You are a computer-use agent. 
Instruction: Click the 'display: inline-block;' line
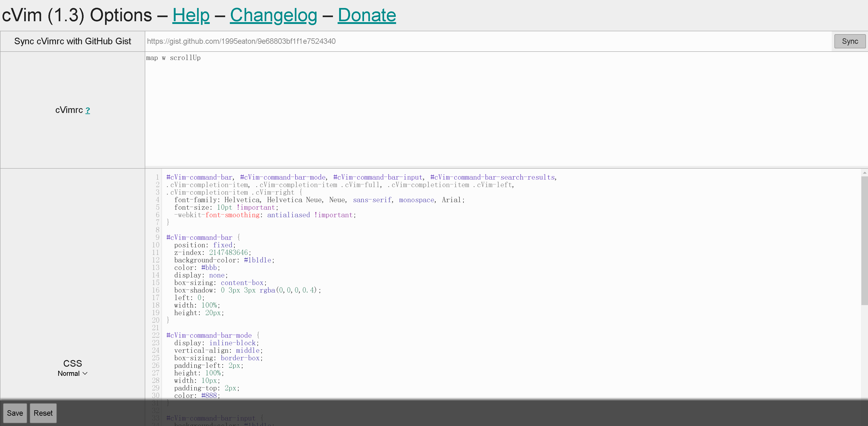pyautogui.click(x=216, y=343)
